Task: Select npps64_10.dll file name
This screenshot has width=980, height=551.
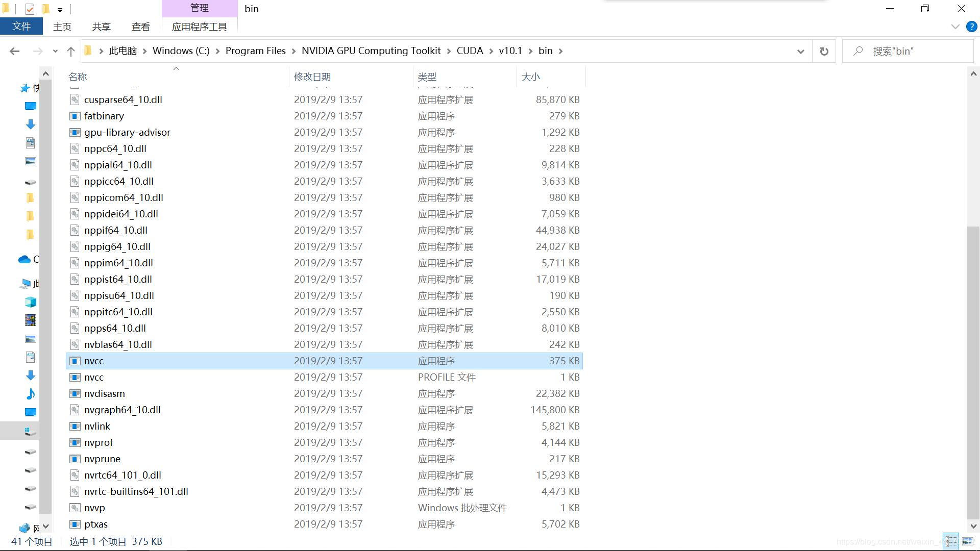Action: point(115,328)
